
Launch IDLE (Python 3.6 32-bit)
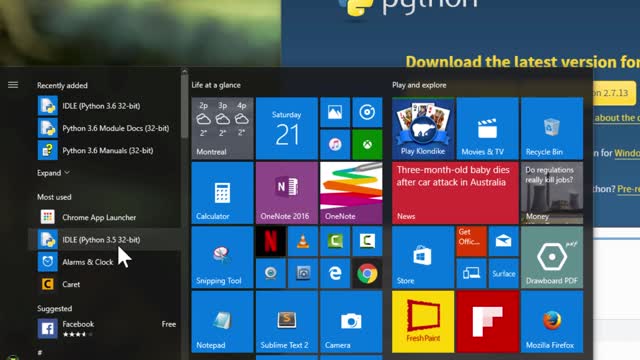(x=104, y=106)
